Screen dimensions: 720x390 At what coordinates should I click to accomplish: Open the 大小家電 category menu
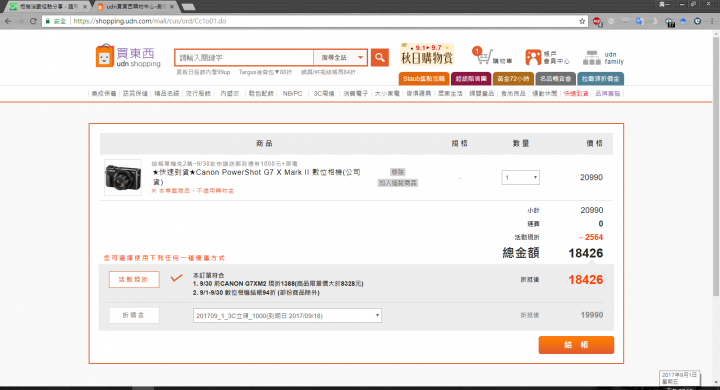(x=387, y=93)
